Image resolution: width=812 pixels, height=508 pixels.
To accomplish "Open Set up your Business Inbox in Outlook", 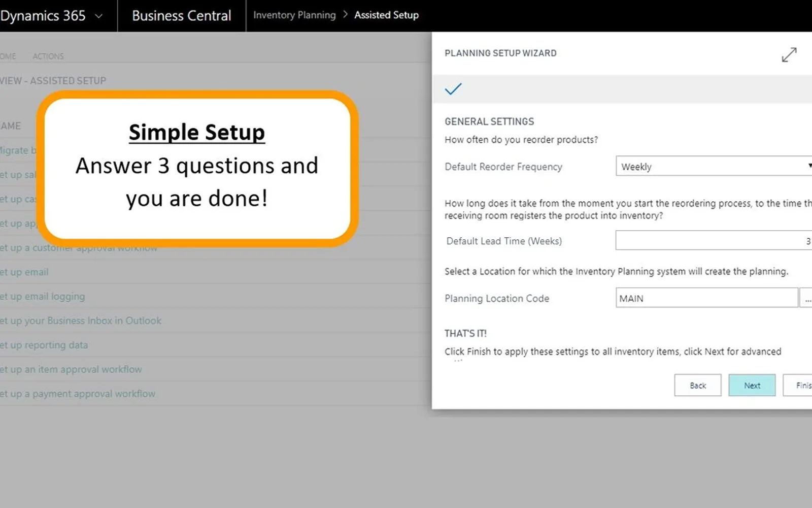I will coord(81,321).
